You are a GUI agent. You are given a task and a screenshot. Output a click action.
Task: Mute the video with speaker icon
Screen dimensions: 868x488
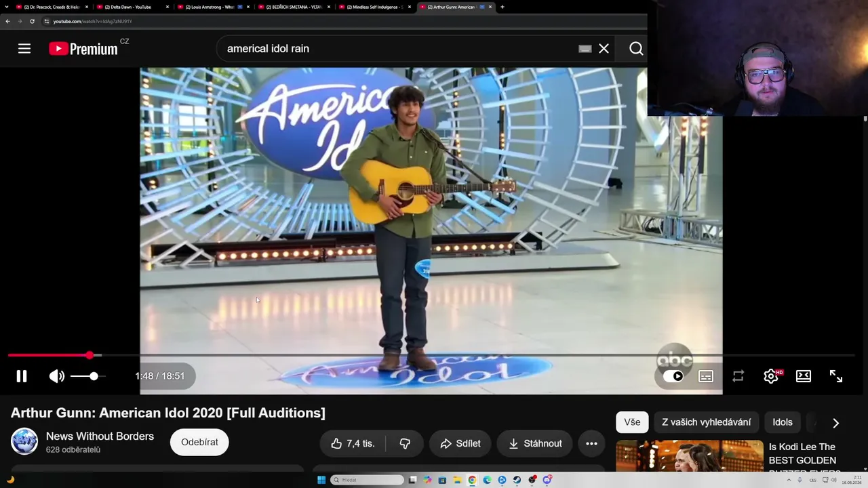[56, 376]
